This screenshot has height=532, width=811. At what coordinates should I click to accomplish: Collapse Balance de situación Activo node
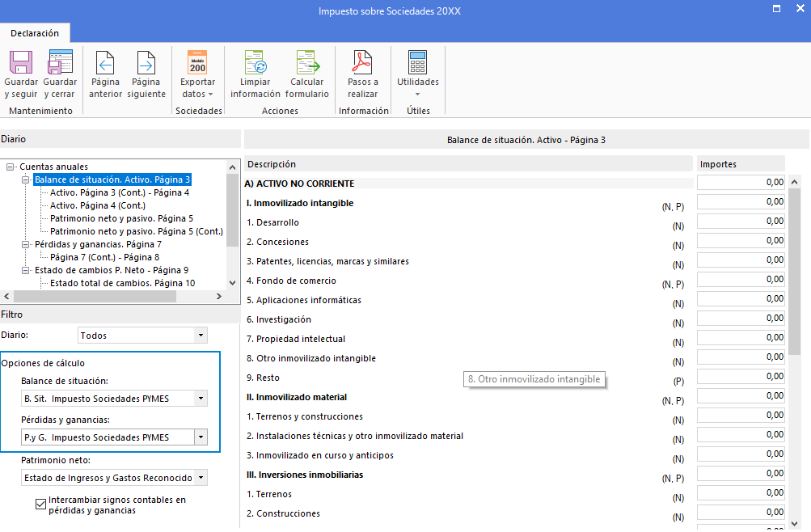[x=25, y=179]
